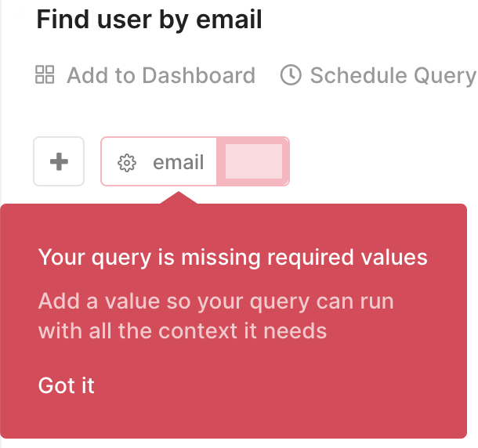
Task: Click the red tooltip's pointer arrow
Action: coord(179,198)
